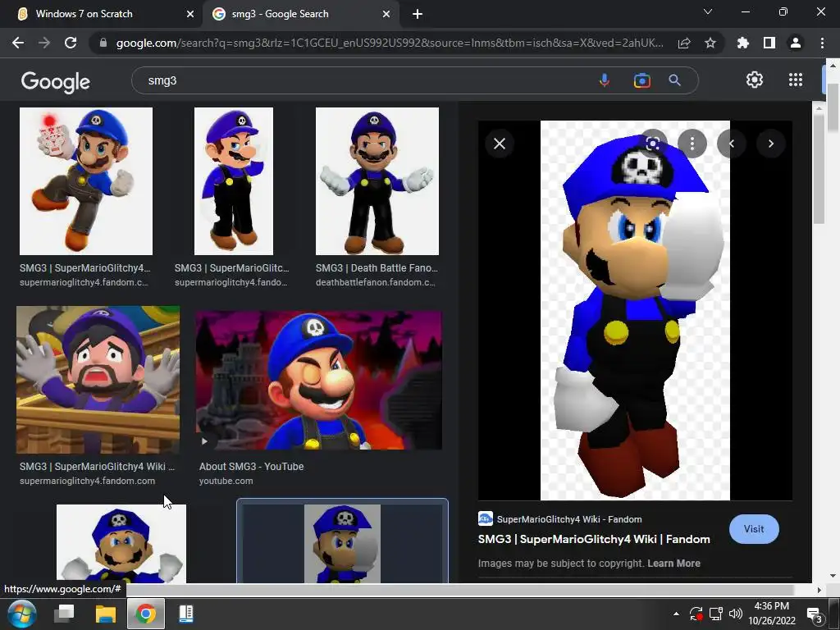Show hidden system tray icons

(676, 614)
